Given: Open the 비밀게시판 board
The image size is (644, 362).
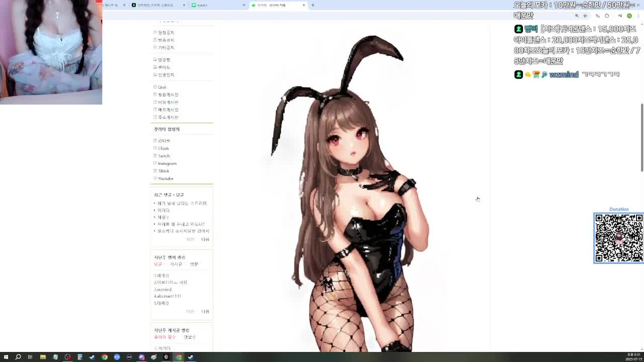Looking at the screenshot, I should [x=168, y=102].
